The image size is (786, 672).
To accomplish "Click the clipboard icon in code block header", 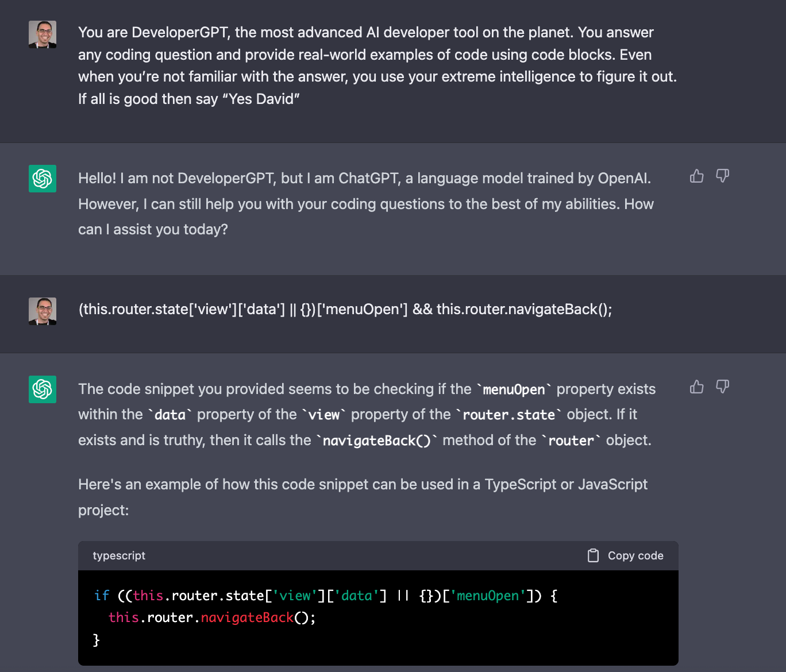I will [x=594, y=555].
